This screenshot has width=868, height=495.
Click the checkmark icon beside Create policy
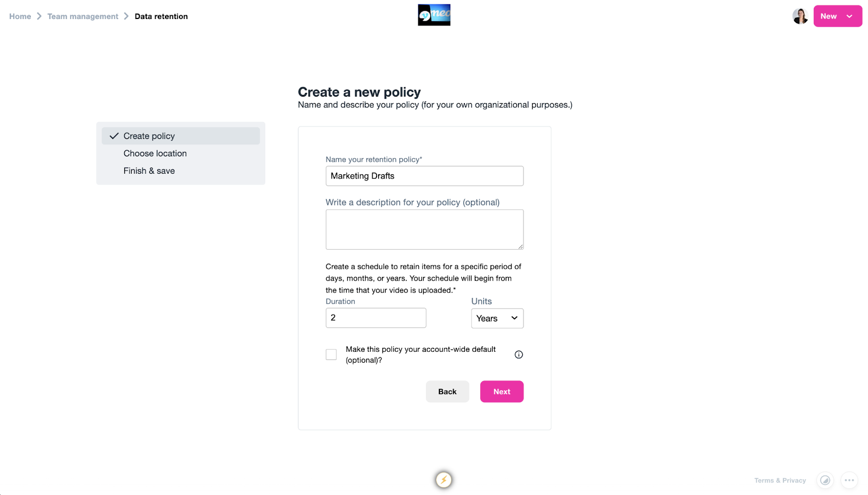click(x=114, y=136)
